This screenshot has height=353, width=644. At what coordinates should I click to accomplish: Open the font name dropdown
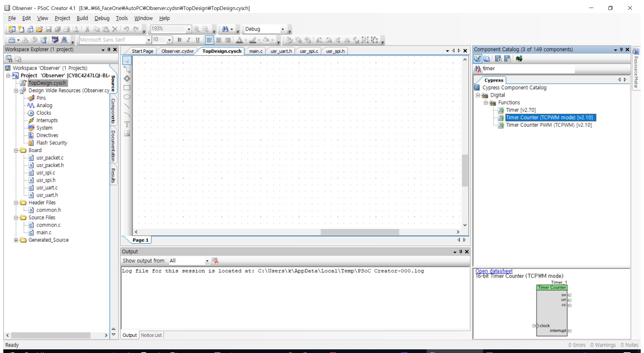[x=148, y=40]
